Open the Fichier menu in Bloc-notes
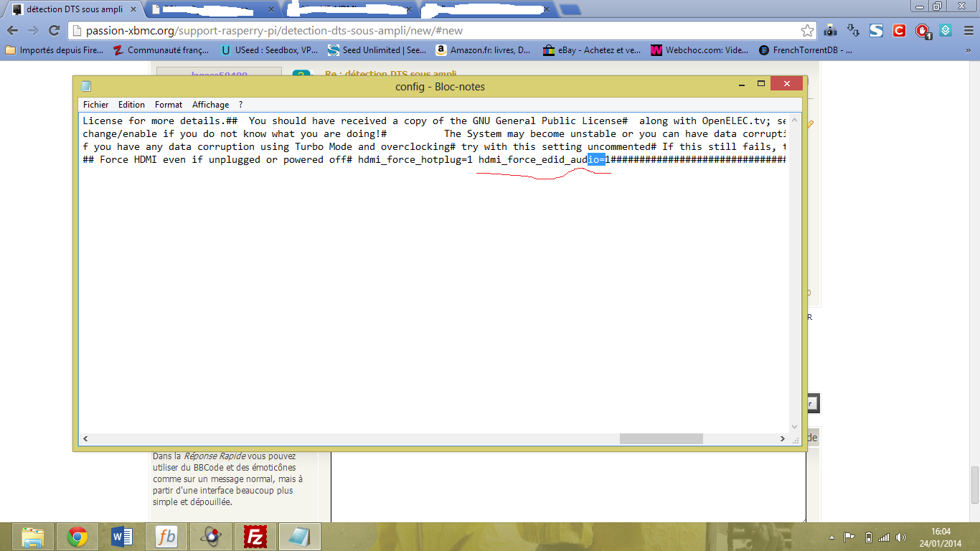The image size is (980, 551). pyautogui.click(x=96, y=105)
